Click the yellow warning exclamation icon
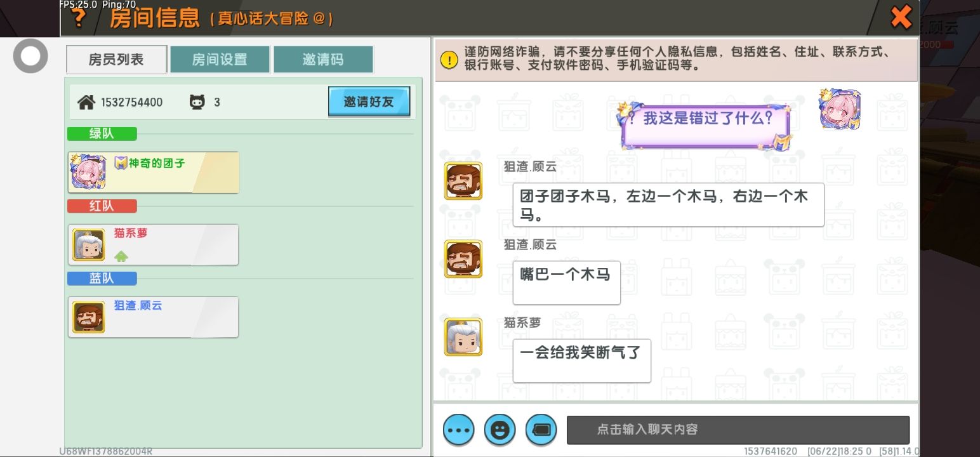The image size is (980, 457). pyautogui.click(x=449, y=60)
